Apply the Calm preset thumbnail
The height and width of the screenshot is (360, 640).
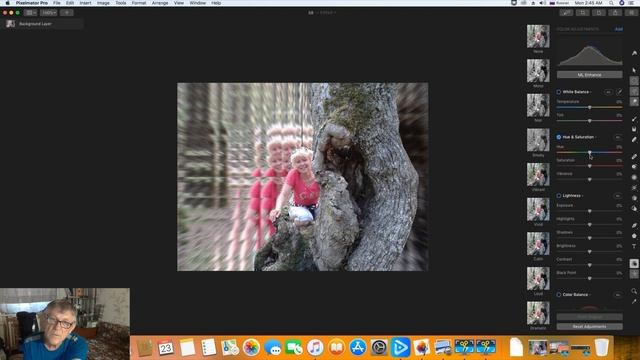(538, 244)
